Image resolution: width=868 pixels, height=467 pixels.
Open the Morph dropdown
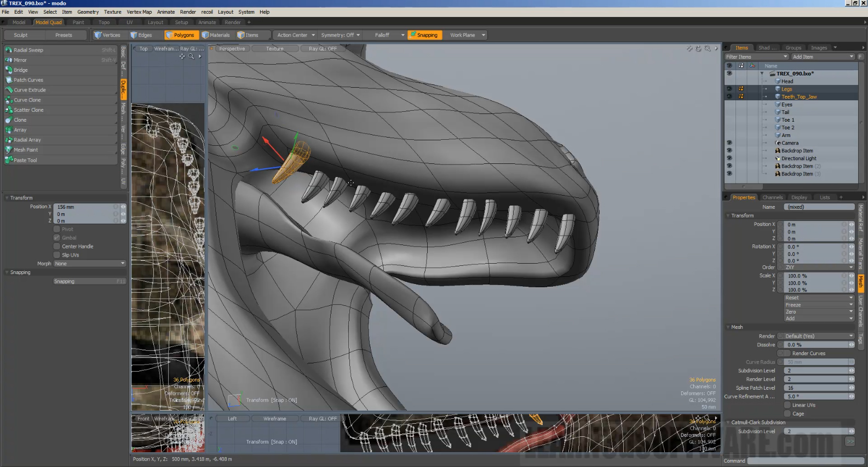click(x=90, y=264)
